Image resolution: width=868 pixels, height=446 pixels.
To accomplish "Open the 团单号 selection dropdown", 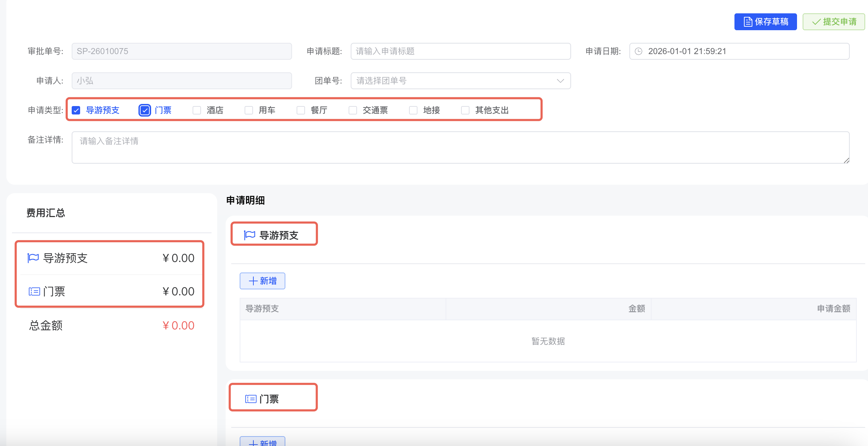I will tap(460, 80).
